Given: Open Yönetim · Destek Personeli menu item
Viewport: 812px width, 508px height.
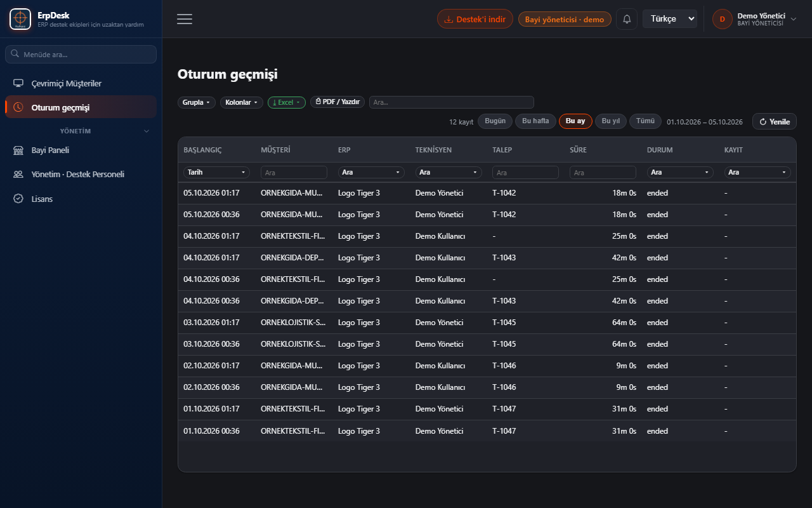Looking at the screenshot, I should pyautogui.click(x=81, y=174).
